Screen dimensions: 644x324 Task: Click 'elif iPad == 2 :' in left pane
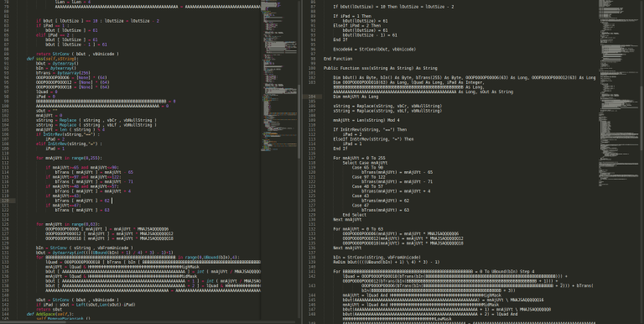coord(54,35)
